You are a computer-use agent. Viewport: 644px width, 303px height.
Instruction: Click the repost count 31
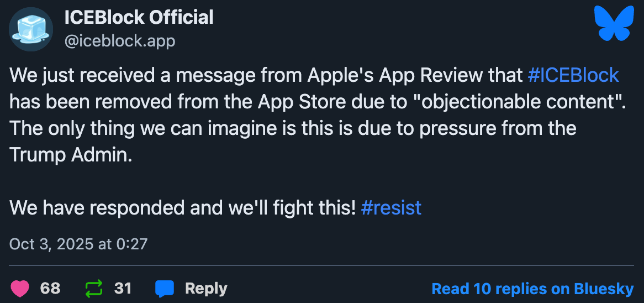pos(123,289)
